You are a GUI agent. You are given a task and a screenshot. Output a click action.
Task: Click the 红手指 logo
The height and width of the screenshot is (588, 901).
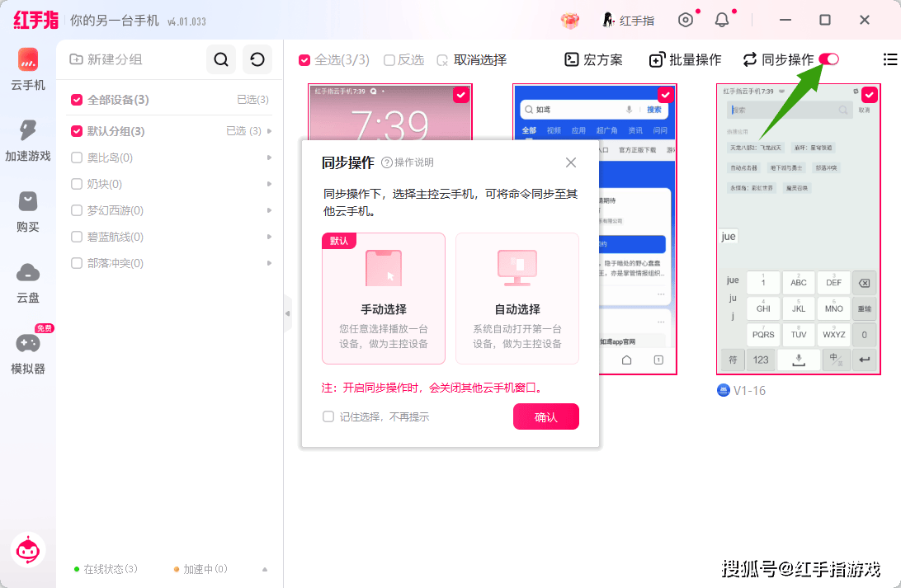pyautogui.click(x=35, y=20)
